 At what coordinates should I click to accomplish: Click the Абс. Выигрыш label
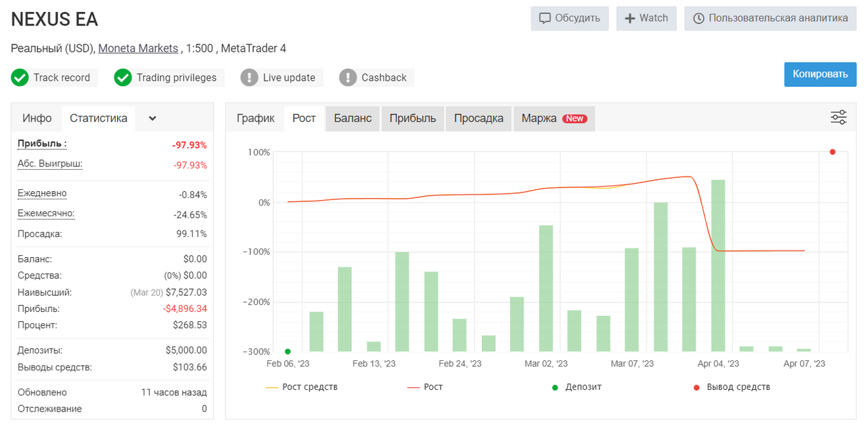coord(50,164)
